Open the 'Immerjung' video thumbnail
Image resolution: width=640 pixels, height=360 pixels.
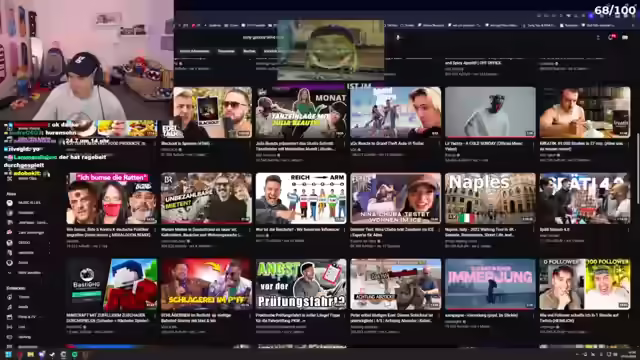tap(490, 284)
